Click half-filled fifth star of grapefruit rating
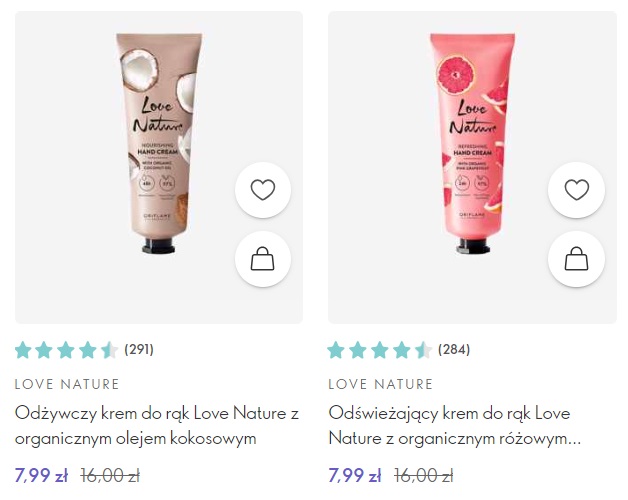The height and width of the screenshot is (500, 628). (423, 350)
